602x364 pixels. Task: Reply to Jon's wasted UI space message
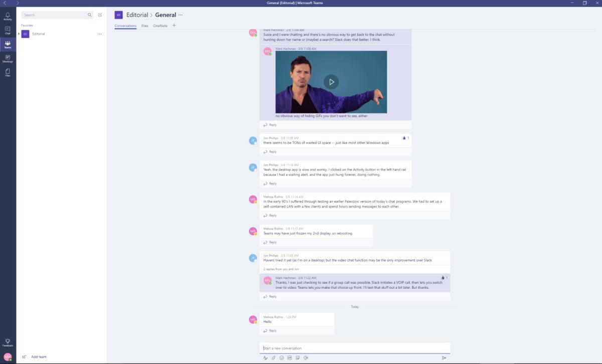pyautogui.click(x=270, y=151)
